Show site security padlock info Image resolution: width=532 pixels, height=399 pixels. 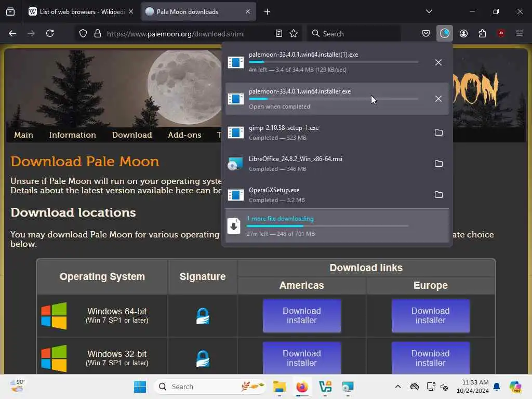pyautogui.click(x=98, y=33)
